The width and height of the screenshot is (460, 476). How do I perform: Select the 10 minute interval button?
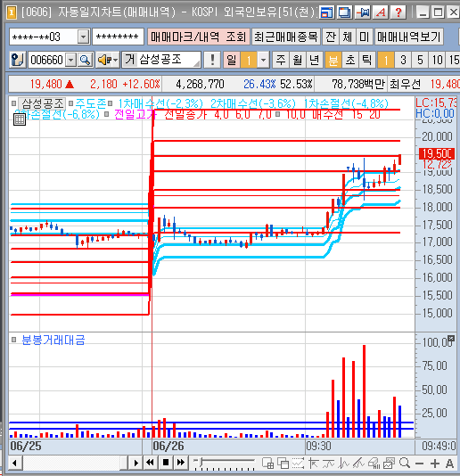point(437,60)
